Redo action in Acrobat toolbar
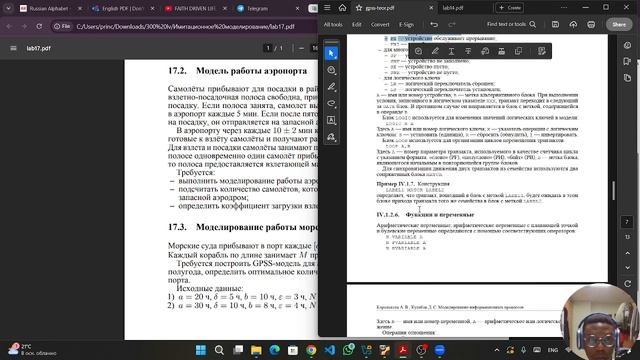Screen dimensions: 640x360 tap(451, 24)
